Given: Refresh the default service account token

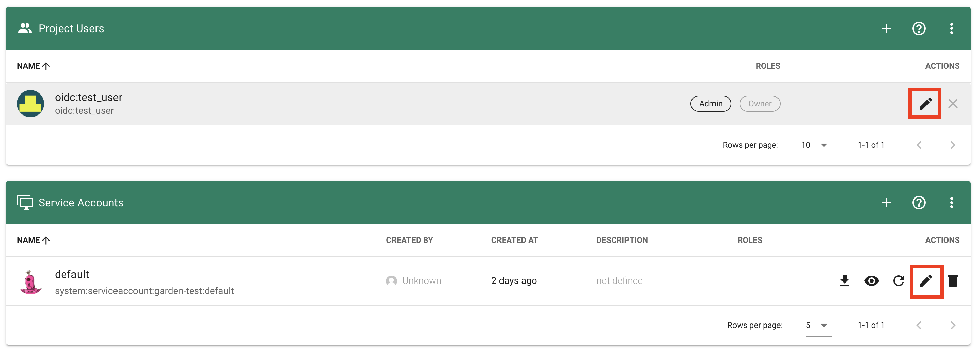Looking at the screenshot, I should pyautogui.click(x=899, y=281).
